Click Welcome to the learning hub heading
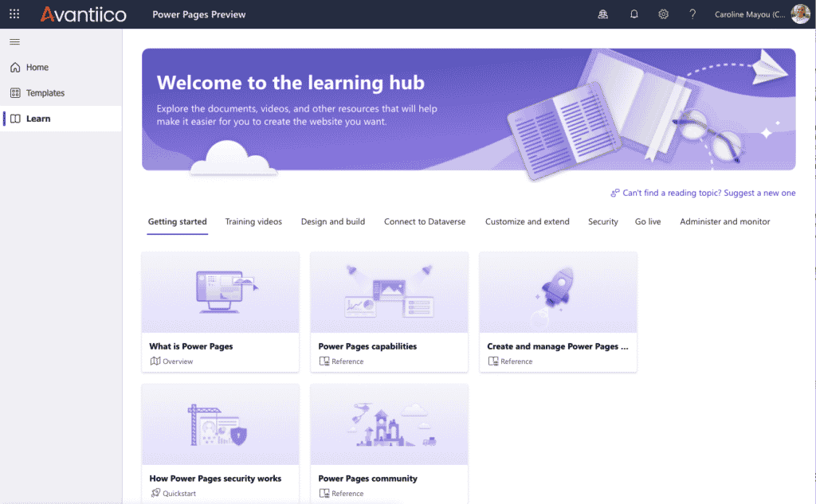Viewport: 816px width, 504px height. tap(290, 83)
